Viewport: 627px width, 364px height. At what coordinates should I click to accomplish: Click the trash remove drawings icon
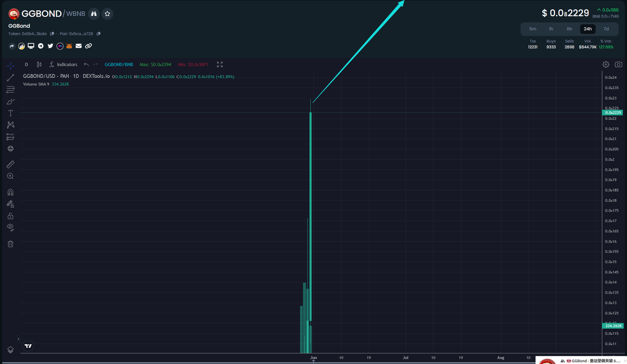click(x=10, y=244)
